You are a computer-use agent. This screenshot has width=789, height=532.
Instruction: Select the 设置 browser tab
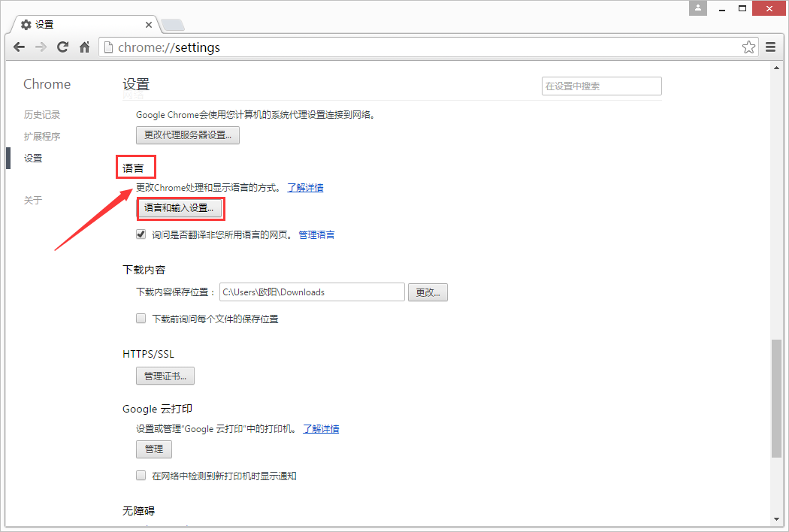pyautogui.click(x=86, y=25)
